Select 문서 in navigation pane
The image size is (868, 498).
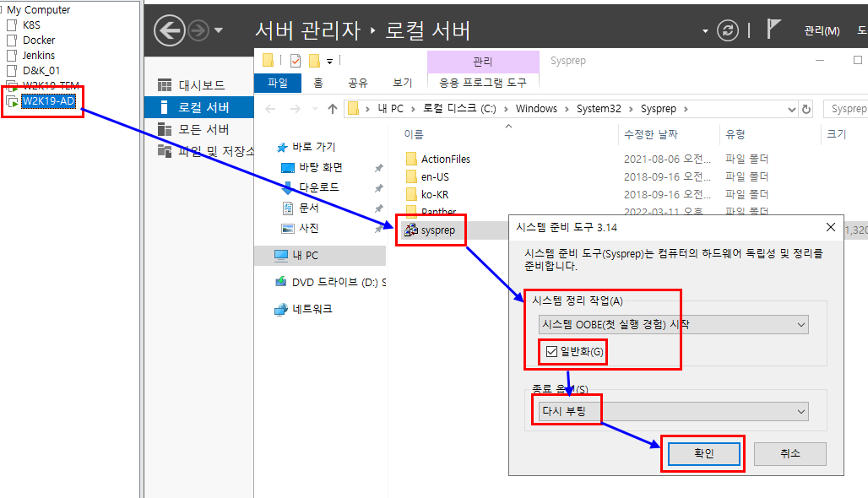coord(309,208)
